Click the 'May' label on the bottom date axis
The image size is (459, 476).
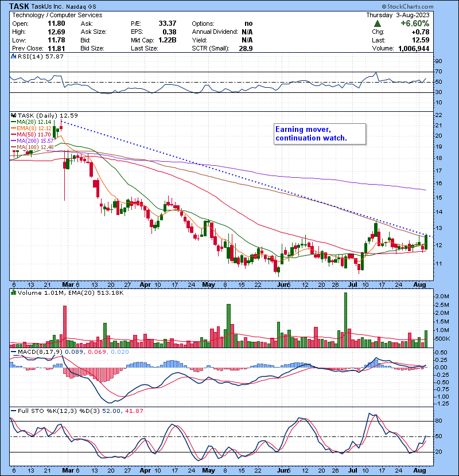[x=208, y=470]
